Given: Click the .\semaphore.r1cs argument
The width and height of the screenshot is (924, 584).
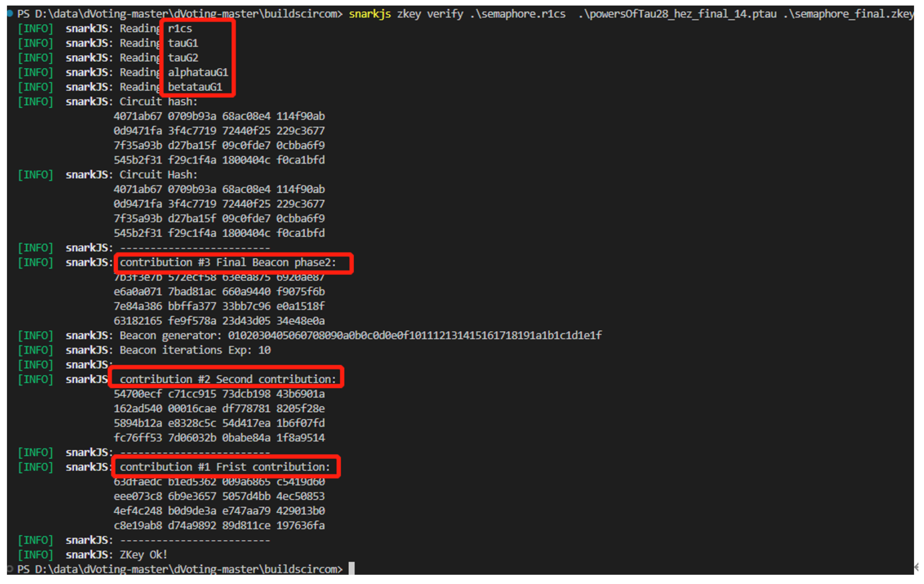Looking at the screenshot, I should 518,14.
